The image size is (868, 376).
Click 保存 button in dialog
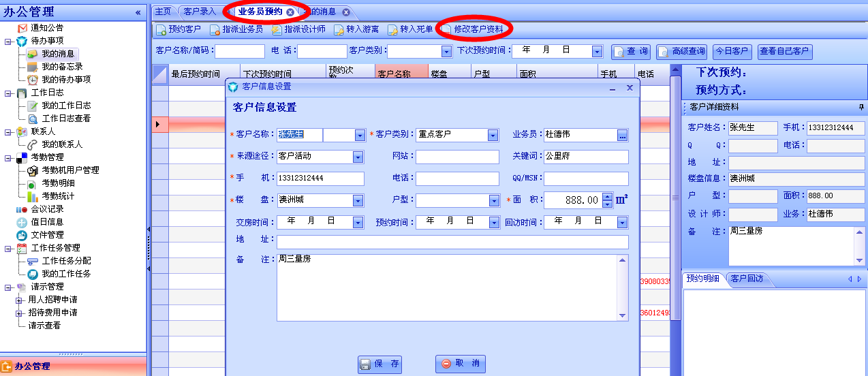tap(379, 364)
